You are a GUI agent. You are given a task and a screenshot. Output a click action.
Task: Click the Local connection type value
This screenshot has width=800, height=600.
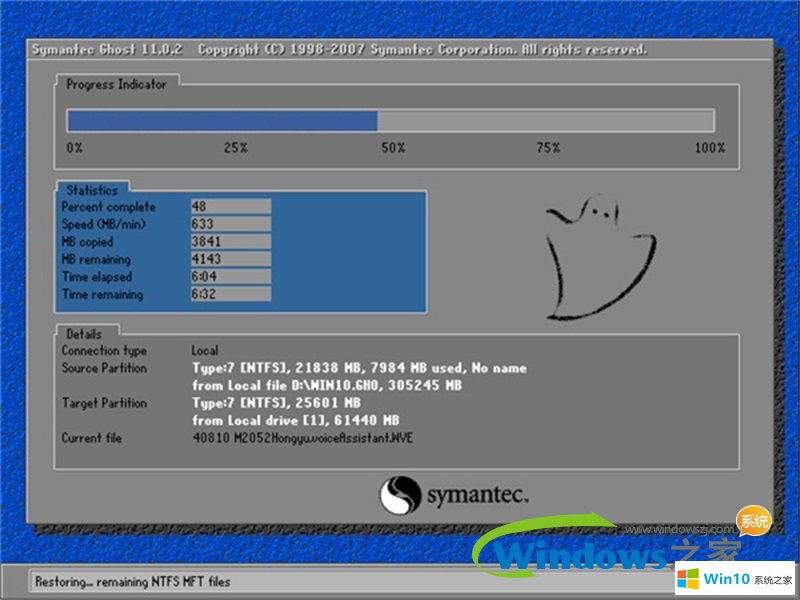tap(205, 351)
